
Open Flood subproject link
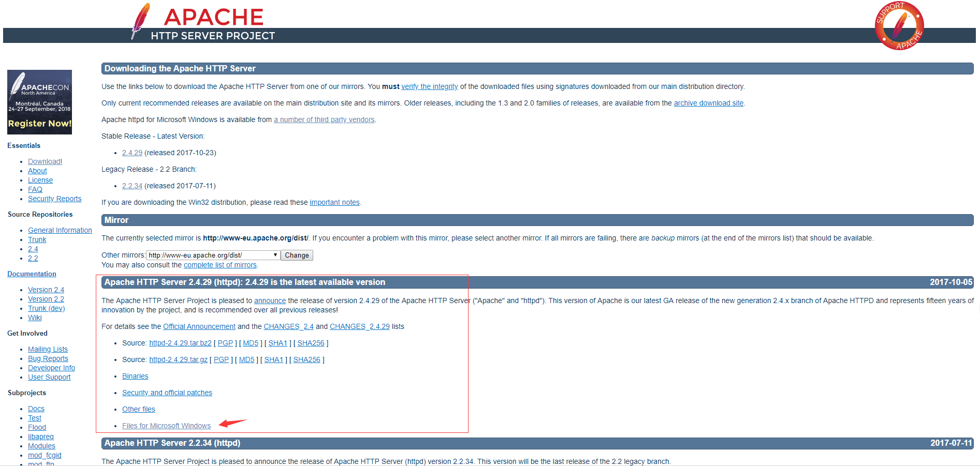(37, 427)
